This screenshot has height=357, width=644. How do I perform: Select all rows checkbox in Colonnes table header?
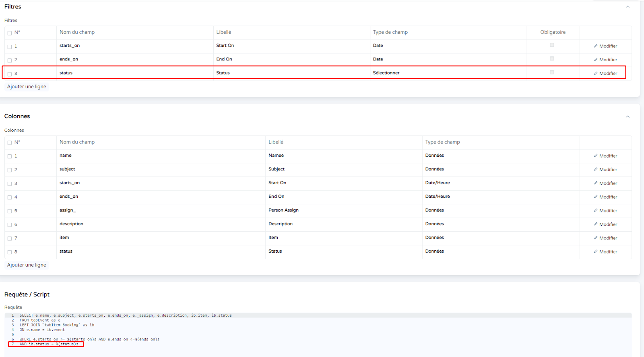pyautogui.click(x=10, y=143)
